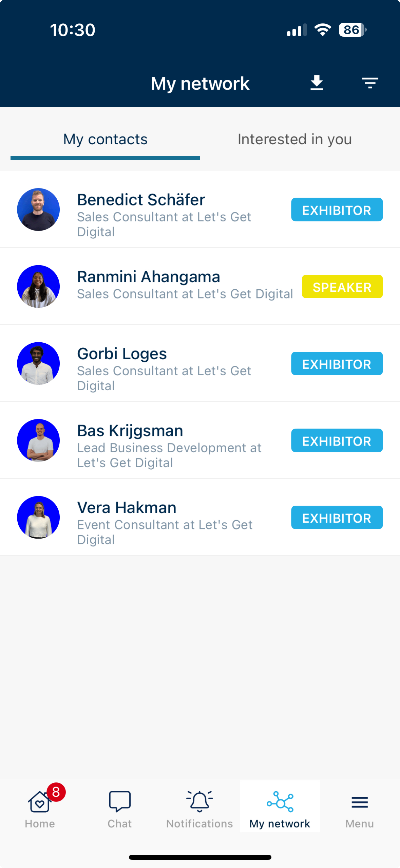The width and height of the screenshot is (400, 868).
Task: Tap the red 8 badge on Home
Action: [56, 792]
